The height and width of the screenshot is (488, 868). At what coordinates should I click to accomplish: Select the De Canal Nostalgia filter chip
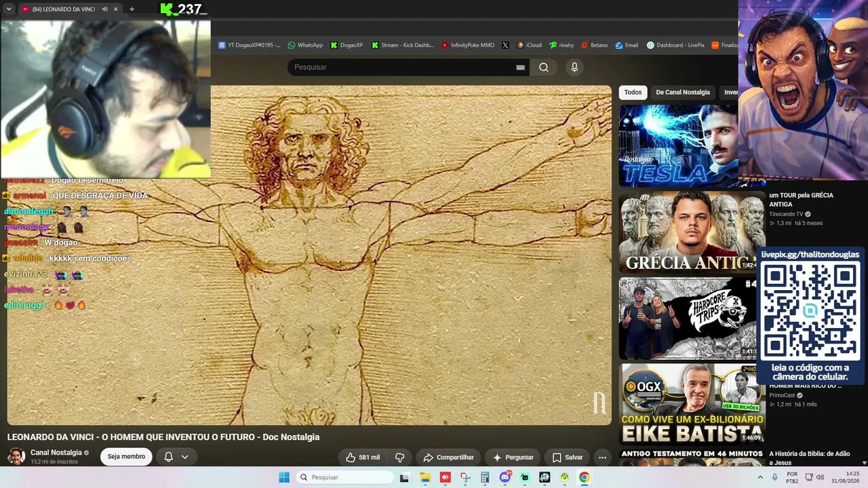(x=683, y=92)
